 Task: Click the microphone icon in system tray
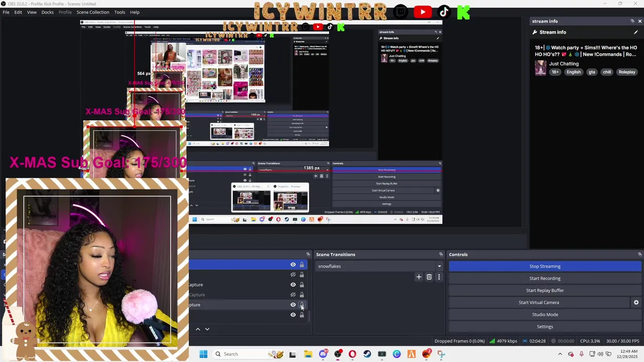coord(582,354)
